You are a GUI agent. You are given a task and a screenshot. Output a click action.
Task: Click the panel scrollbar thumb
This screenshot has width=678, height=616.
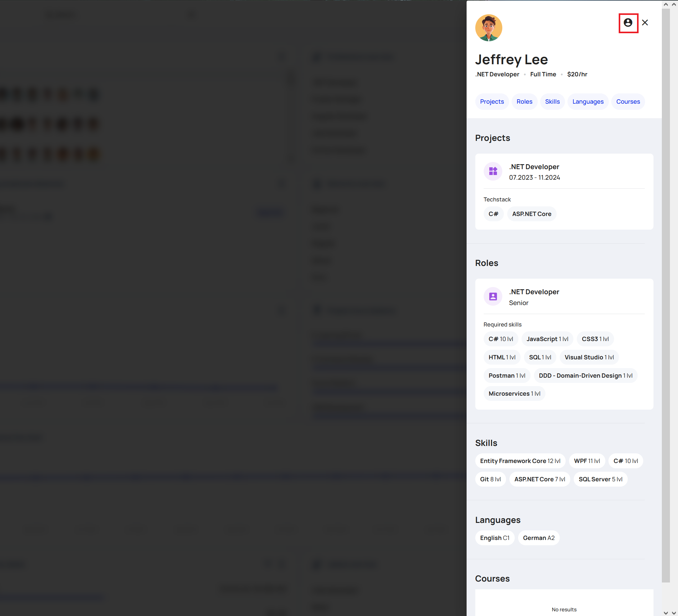tap(666, 296)
